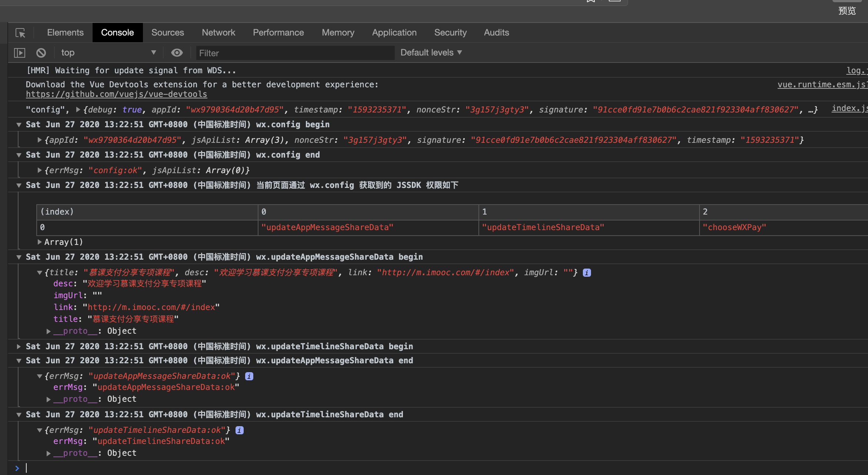The image size is (868, 475).
Task: Switch to the Network tab
Action: 218,33
